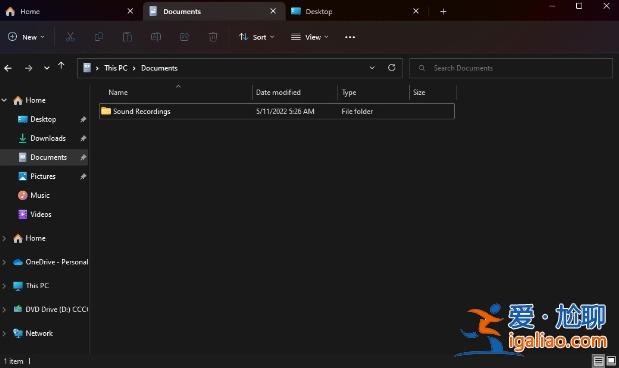Close the Home tab

click(130, 11)
